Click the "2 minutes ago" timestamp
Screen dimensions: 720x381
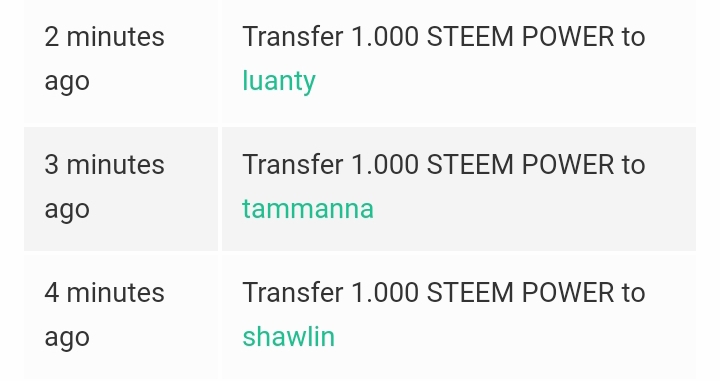click(104, 59)
